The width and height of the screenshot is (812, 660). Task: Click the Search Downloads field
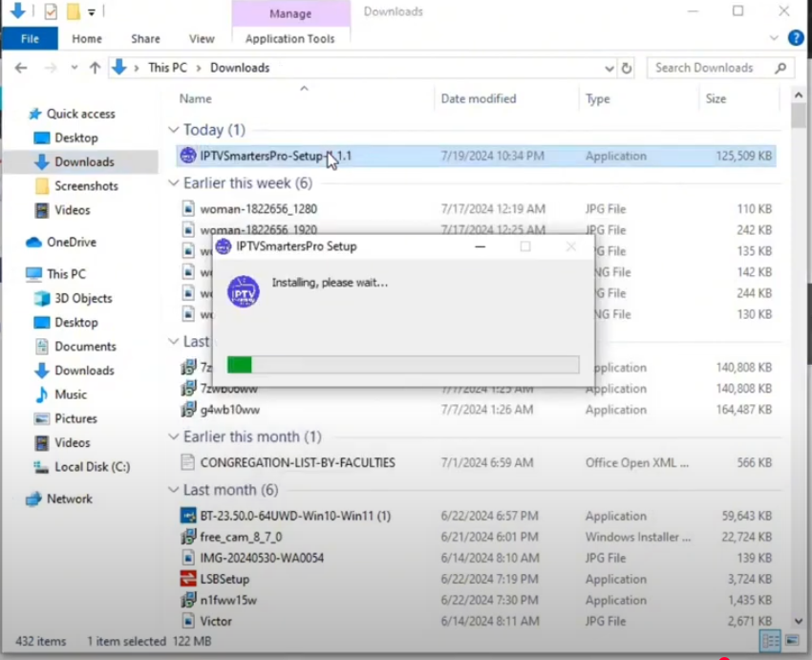click(x=712, y=68)
